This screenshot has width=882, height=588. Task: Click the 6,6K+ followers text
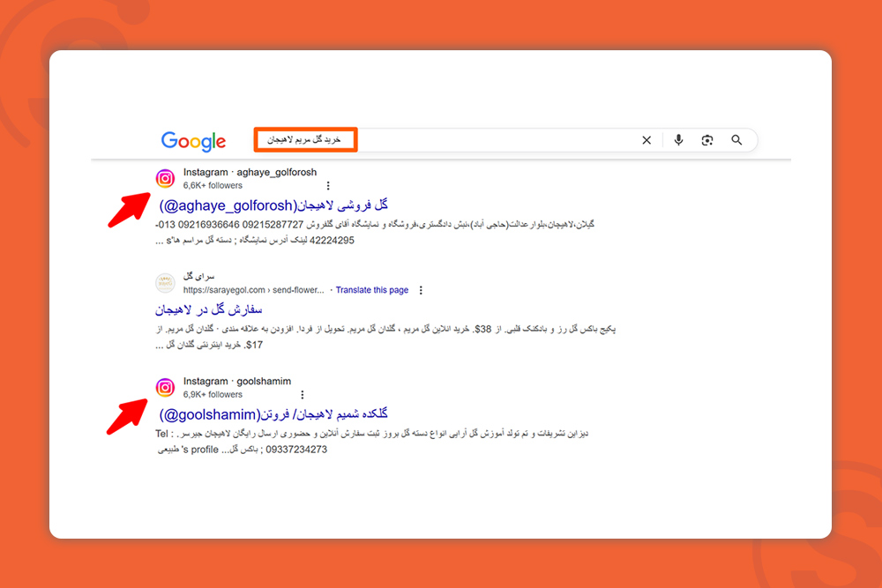(x=213, y=185)
